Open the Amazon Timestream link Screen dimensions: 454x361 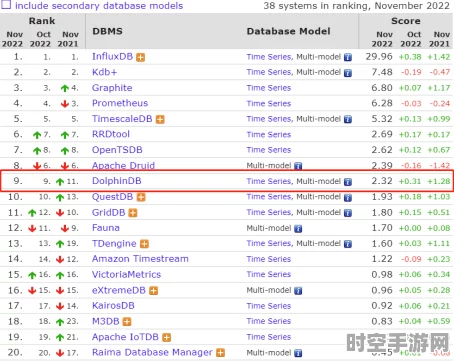click(x=140, y=259)
